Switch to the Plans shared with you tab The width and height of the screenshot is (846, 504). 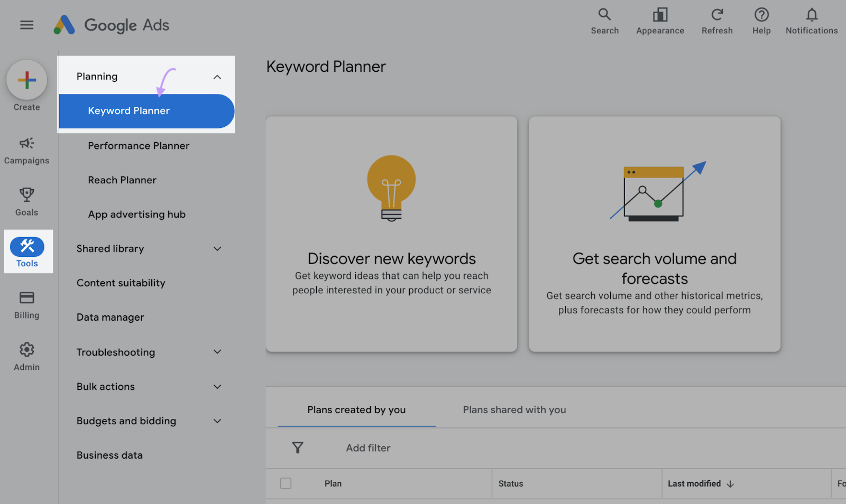coord(513,409)
